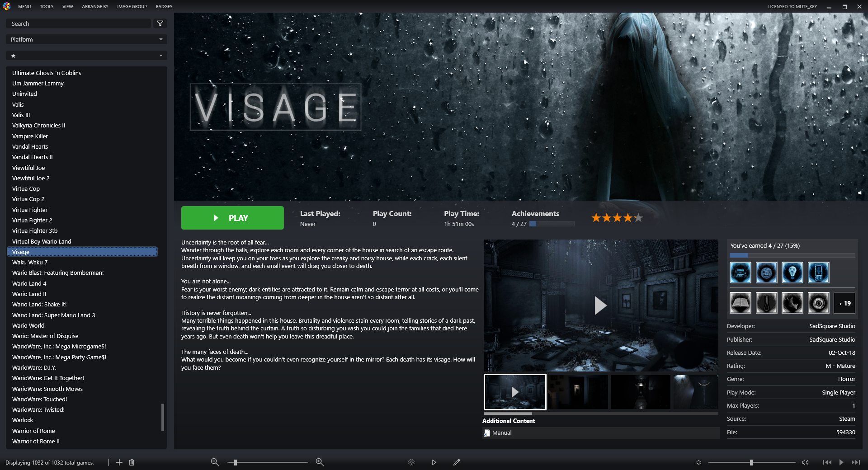Select the second screenshot thumbnail
The height and width of the screenshot is (470, 868).
(578, 392)
